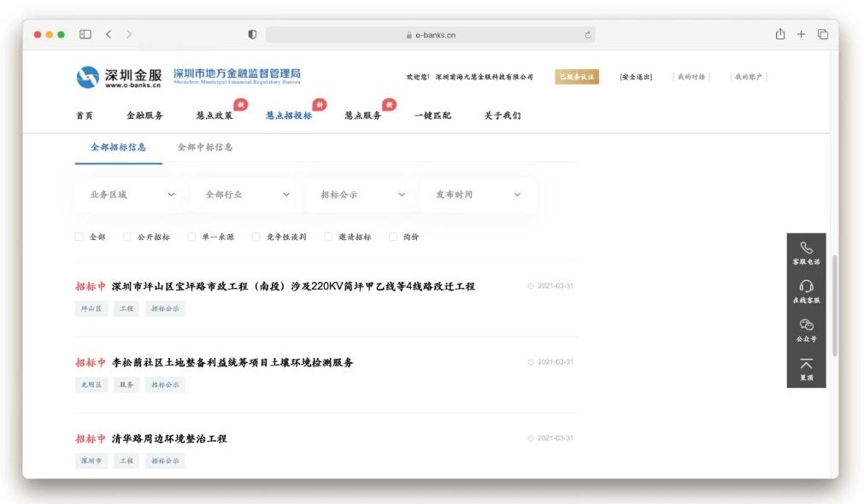Select the 询价 checkbox
Screen dimensions: 864x504
click(x=391, y=237)
